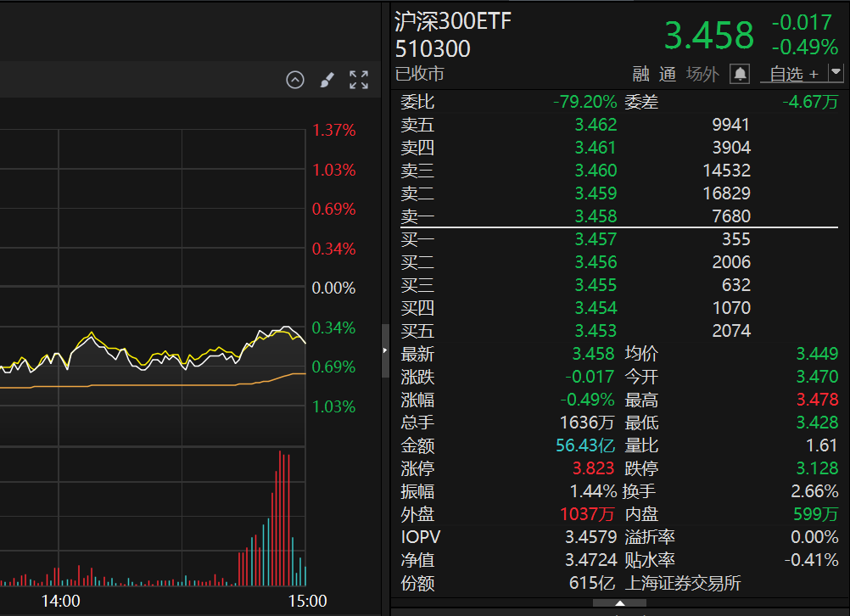Viewport: 850px width, 616px height.
Task: Expand the bottom panel handle arrow
Action: click(x=619, y=604)
